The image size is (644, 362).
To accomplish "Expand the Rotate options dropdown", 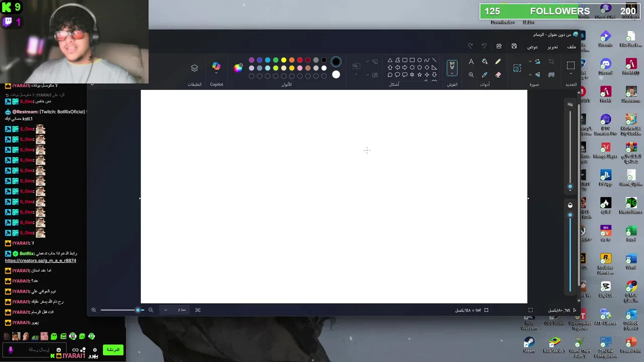I will click(x=530, y=61).
